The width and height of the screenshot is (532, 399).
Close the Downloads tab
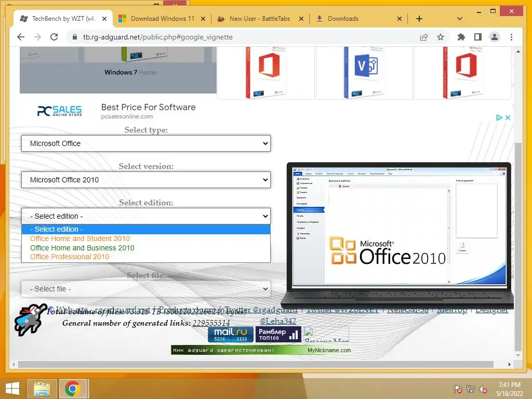tap(400, 19)
